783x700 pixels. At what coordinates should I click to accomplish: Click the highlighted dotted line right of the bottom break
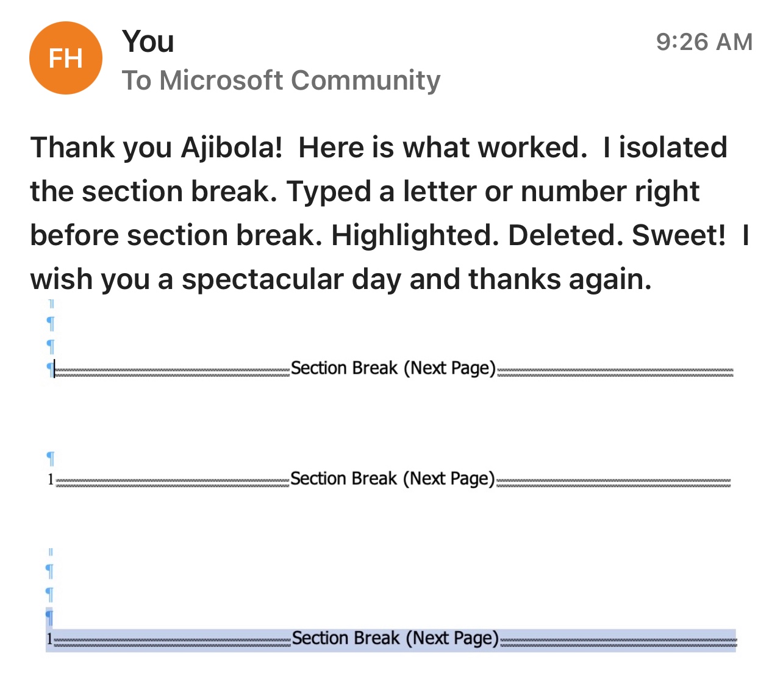tap(618, 642)
